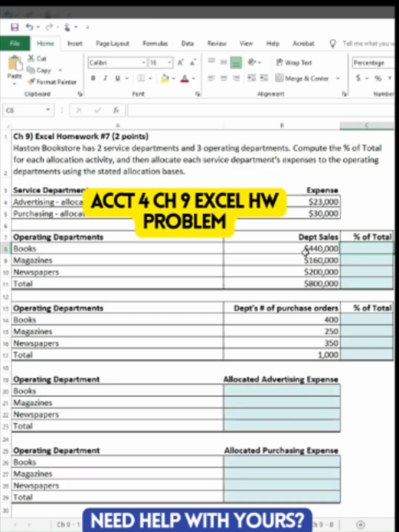Decrease cell indent
Viewport: 399px width, 532px height.
[252, 79]
